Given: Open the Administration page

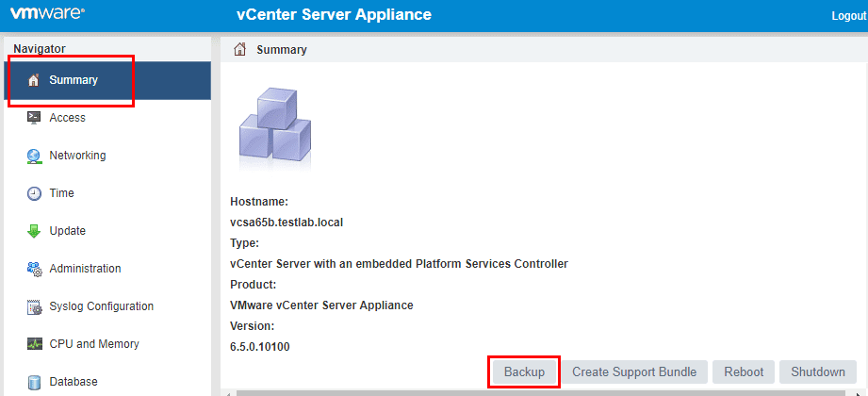Looking at the screenshot, I should (x=85, y=269).
